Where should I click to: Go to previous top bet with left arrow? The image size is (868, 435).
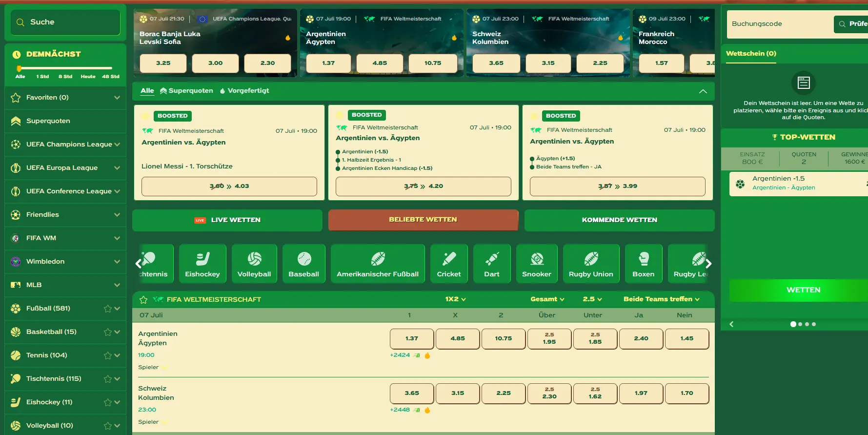[731, 324]
